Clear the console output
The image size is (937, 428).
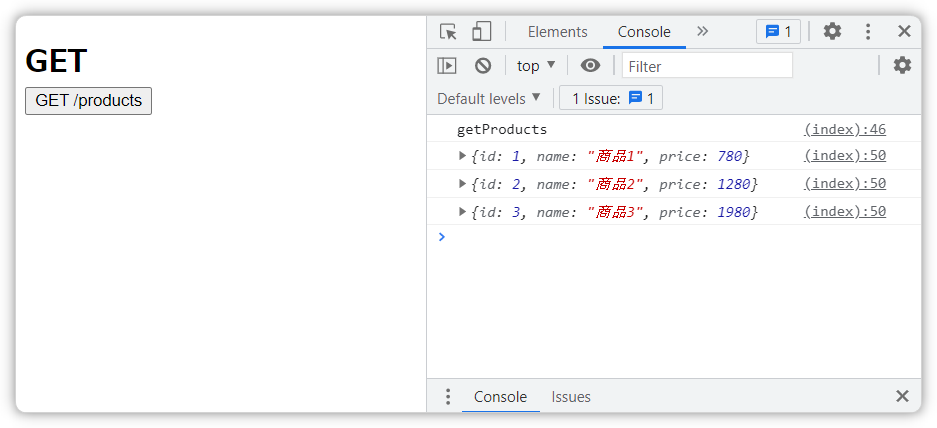(x=483, y=66)
